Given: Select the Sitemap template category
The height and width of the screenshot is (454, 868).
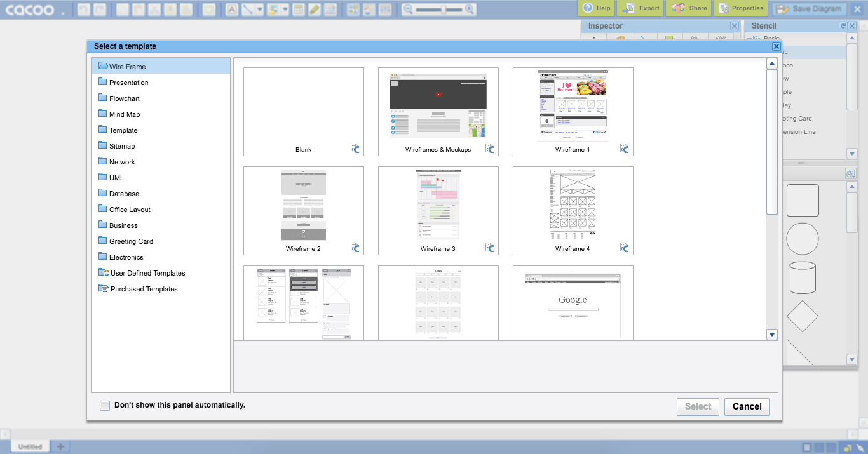Looking at the screenshot, I should tap(161, 145).
